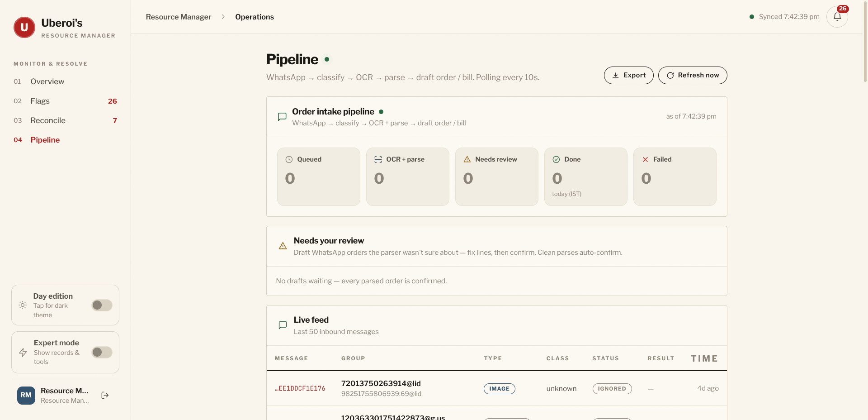This screenshot has height=420, width=868.
Task: Click the sun icon in Day edition card
Action: pyautogui.click(x=23, y=305)
